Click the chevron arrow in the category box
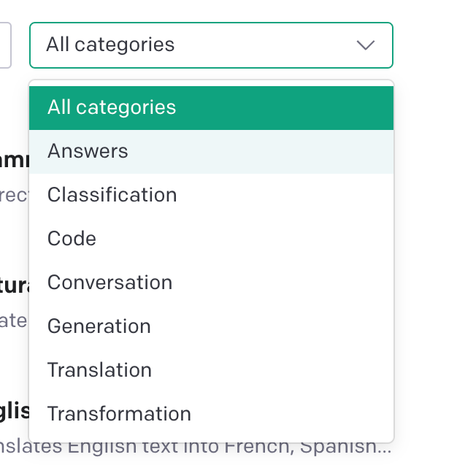This screenshot has width=457, height=476. pyautogui.click(x=365, y=45)
